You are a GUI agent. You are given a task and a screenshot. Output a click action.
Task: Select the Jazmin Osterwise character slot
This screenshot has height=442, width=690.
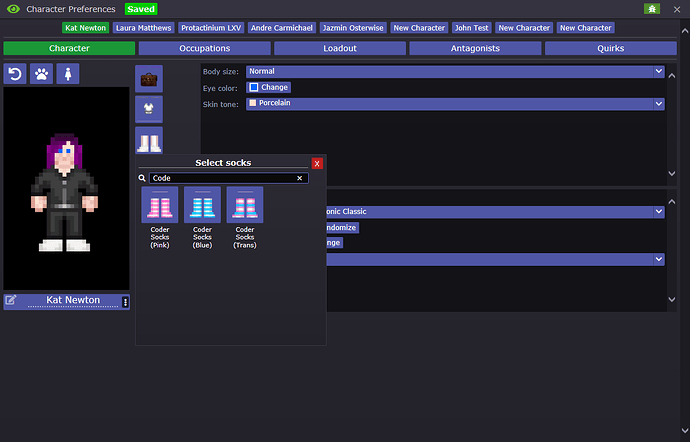(x=353, y=28)
